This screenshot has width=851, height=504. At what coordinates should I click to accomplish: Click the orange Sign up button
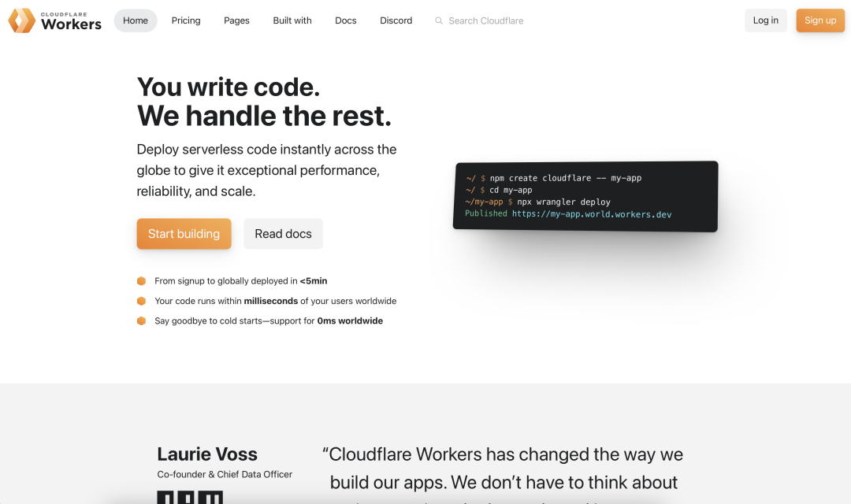[x=820, y=20]
